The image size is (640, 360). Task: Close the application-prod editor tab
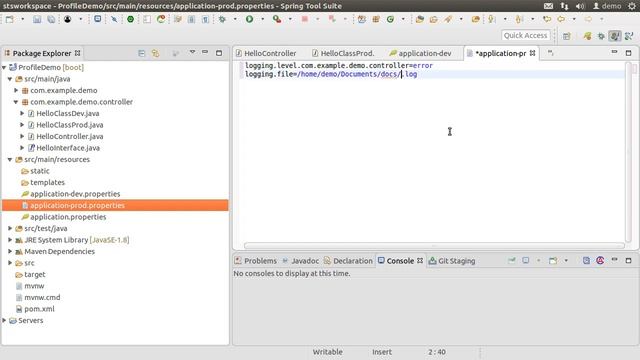tap(532, 53)
